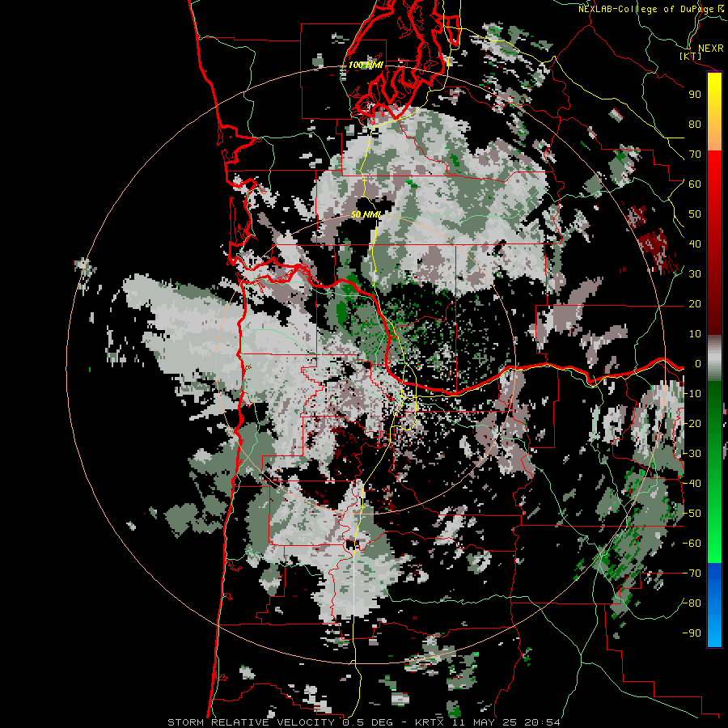Viewport: 728px width, 728px height.
Task: Click the -20 value on the velocity scale
Action: (x=692, y=423)
